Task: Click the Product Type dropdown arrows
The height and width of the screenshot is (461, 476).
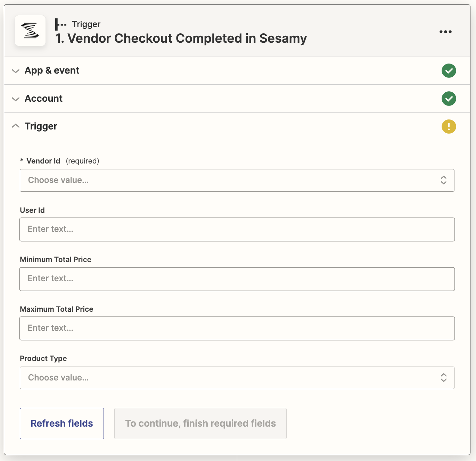Action: tap(444, 378)
